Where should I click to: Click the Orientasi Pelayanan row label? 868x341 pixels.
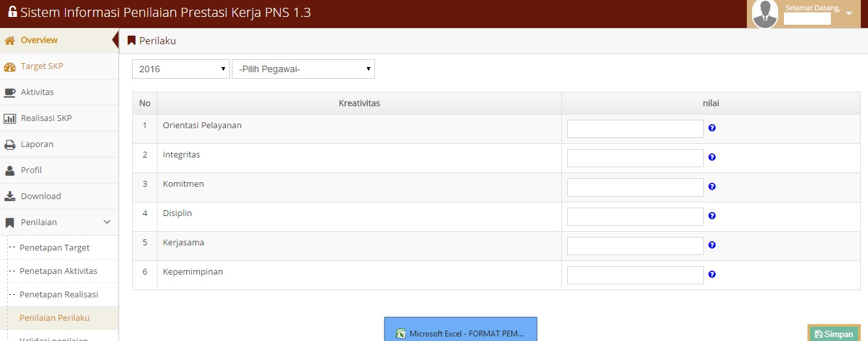pos(203,125)
